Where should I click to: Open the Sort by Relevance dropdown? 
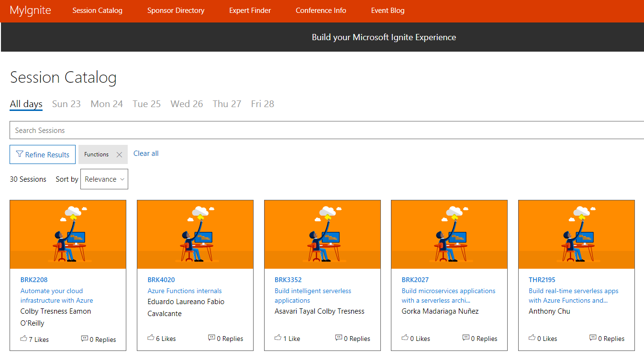pos(104,179)
